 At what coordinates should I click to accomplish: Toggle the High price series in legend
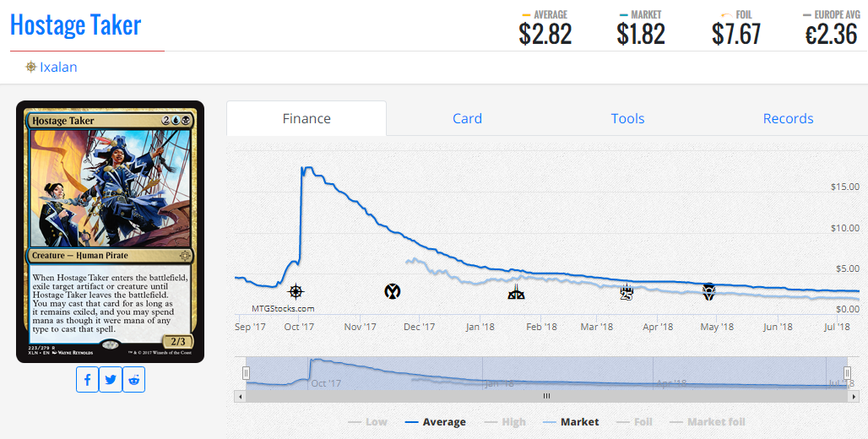point(504,422)
